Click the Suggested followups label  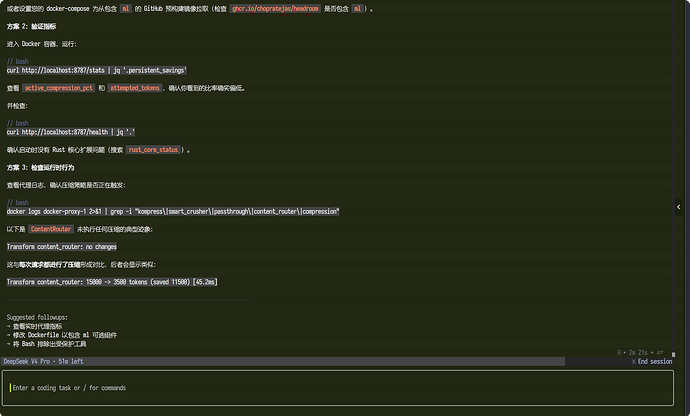pyautogui.click(x=37, y=317)
